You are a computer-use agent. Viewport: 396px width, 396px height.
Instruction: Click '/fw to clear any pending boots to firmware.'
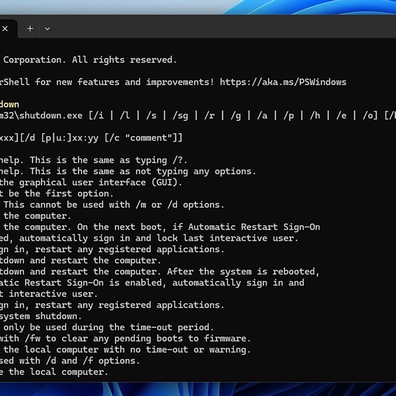pos(138,339)
